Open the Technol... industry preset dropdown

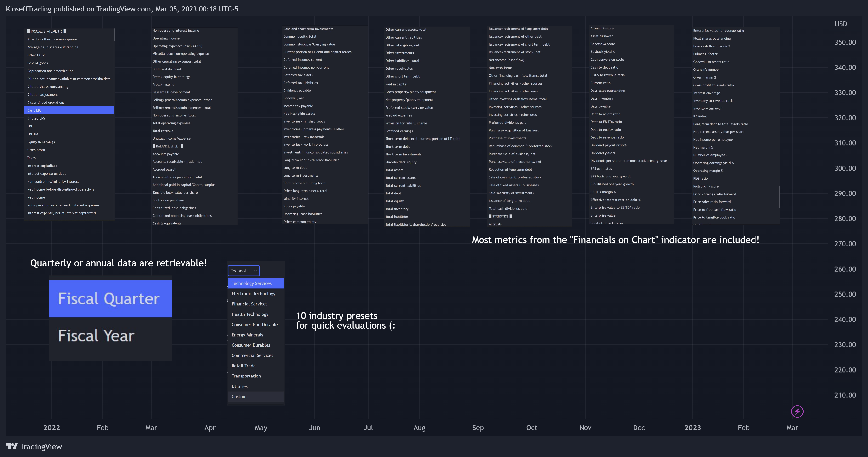[x=244, y=271]
